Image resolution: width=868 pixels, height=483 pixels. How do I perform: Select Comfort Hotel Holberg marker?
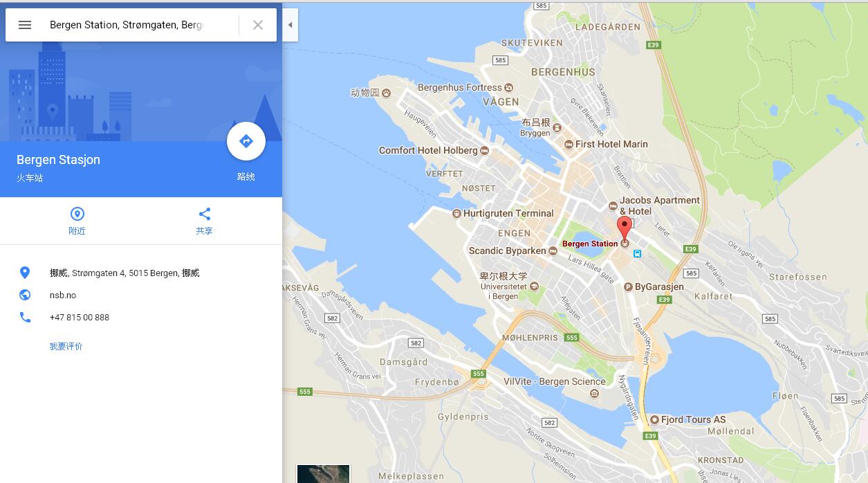tap(484, 150)
